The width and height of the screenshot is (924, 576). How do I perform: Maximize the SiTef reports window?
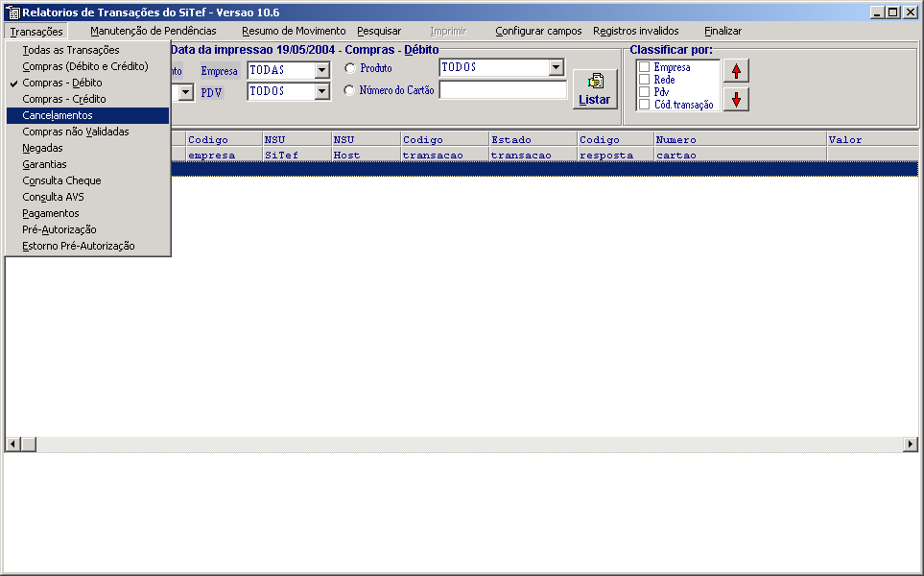tap(892, 12)
